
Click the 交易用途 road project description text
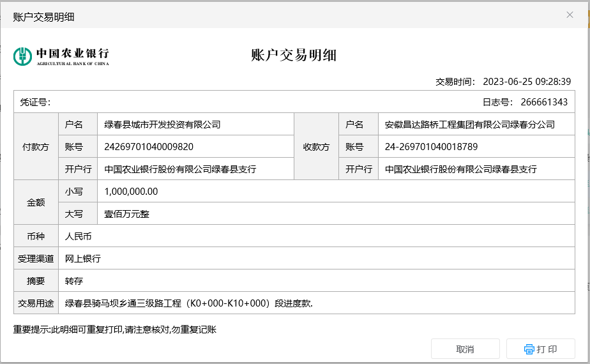pyautogui.click(x=189, y=303)
